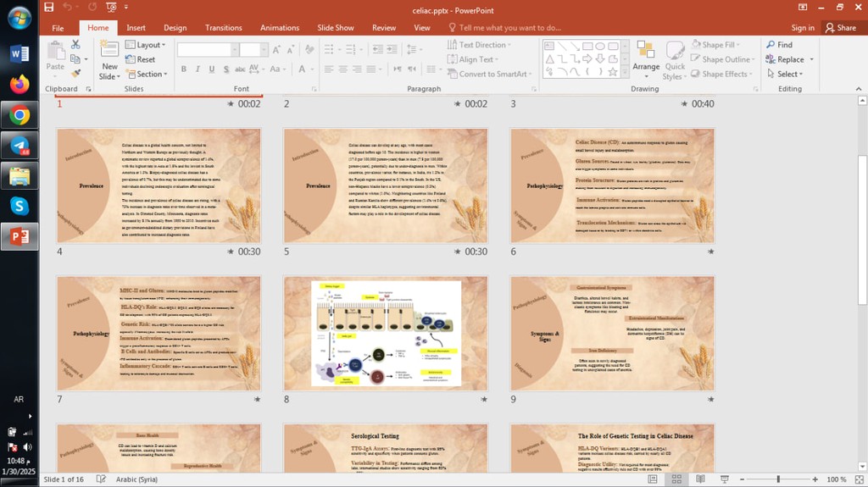Increase font size with the large A icon
The height and width of the screenshot is (487, 868).
click(x=276, y=50)
